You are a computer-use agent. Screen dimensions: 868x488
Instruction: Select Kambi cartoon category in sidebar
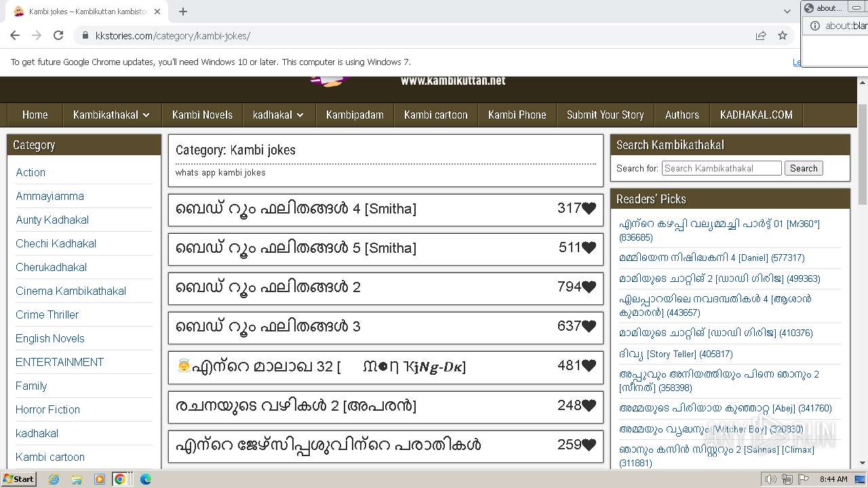50,457
